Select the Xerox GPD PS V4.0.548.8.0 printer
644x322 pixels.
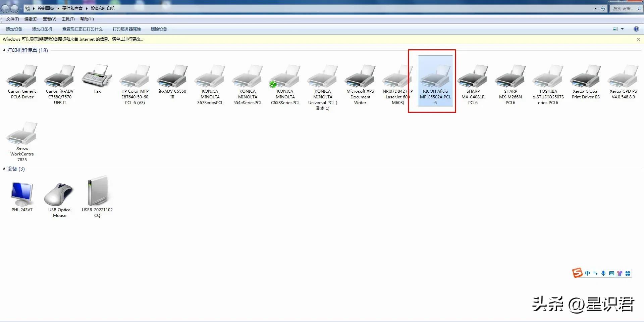pos(623,82)
